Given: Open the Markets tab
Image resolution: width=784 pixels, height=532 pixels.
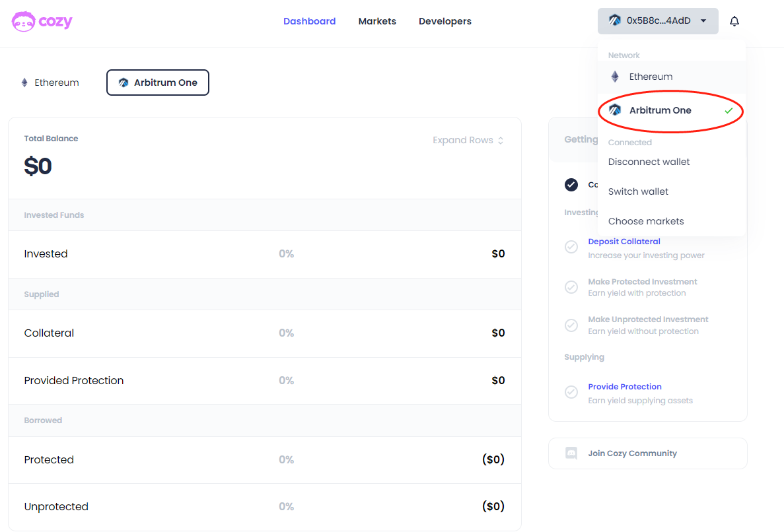Looking at the screenshot, I should point(377,21).
